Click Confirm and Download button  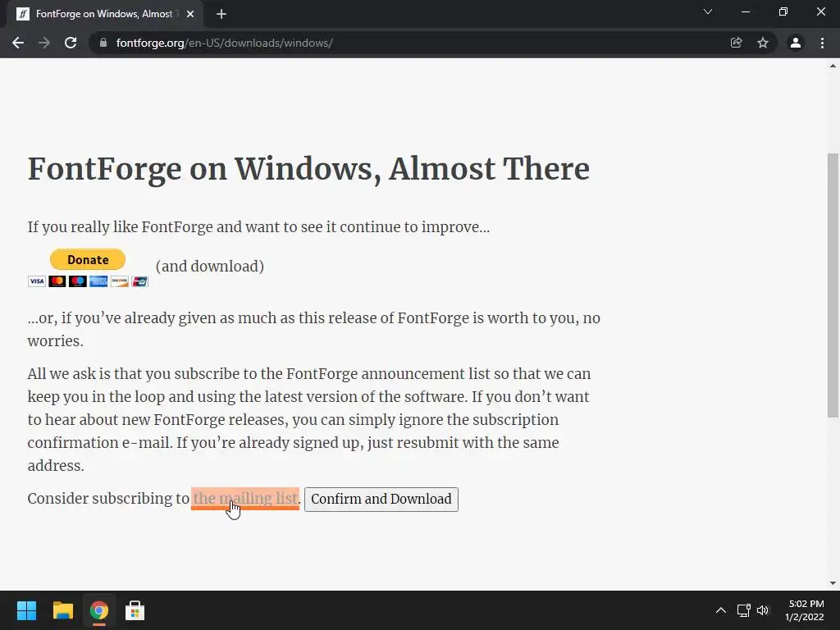pos(381,500)
